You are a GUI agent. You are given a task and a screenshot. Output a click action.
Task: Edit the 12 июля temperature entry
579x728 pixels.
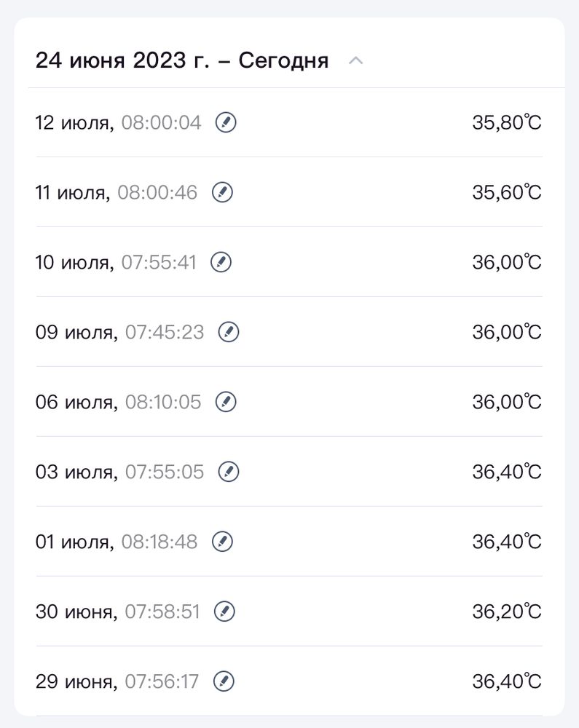click(227, 122)
